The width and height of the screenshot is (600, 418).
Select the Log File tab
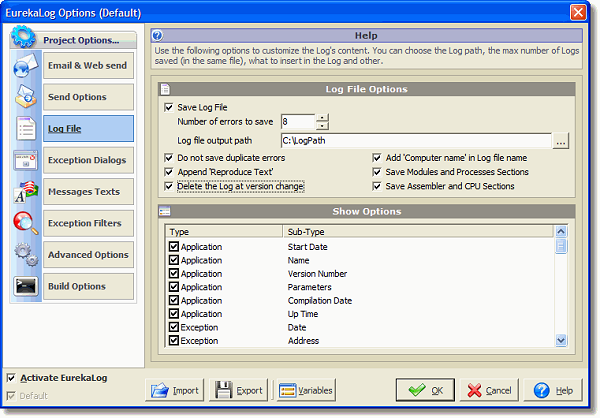[x=88, y=129]
